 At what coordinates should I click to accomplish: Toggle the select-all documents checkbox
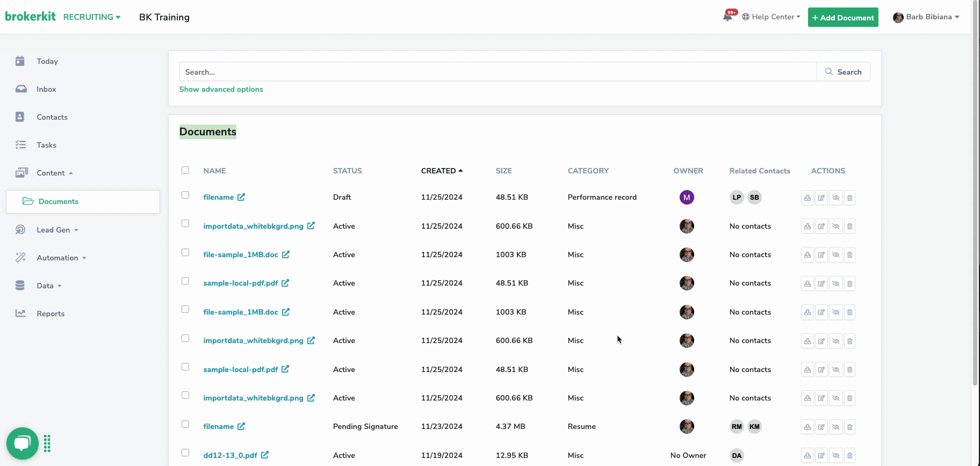pos(185,170)
